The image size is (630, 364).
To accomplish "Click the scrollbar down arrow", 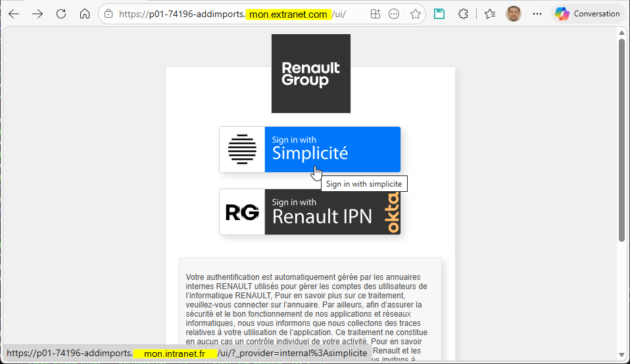I will pyautogui.click(x=621, y=355).
